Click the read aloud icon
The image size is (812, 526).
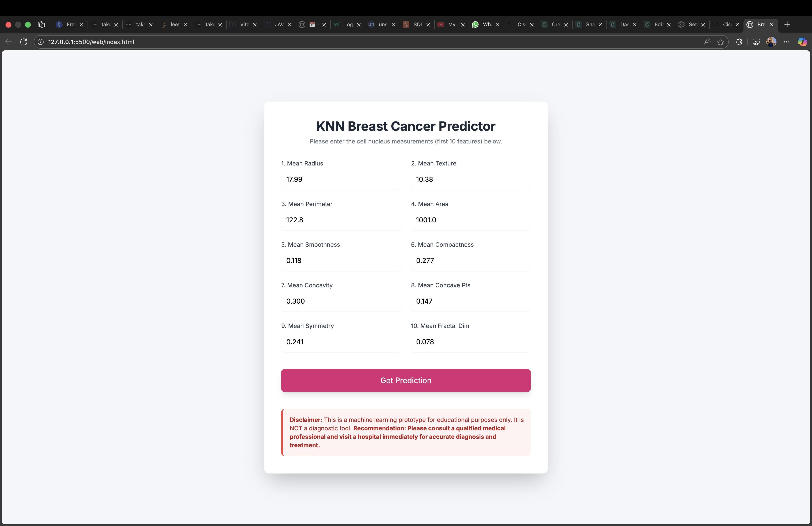pyautogui.click(x=707, y=42)
